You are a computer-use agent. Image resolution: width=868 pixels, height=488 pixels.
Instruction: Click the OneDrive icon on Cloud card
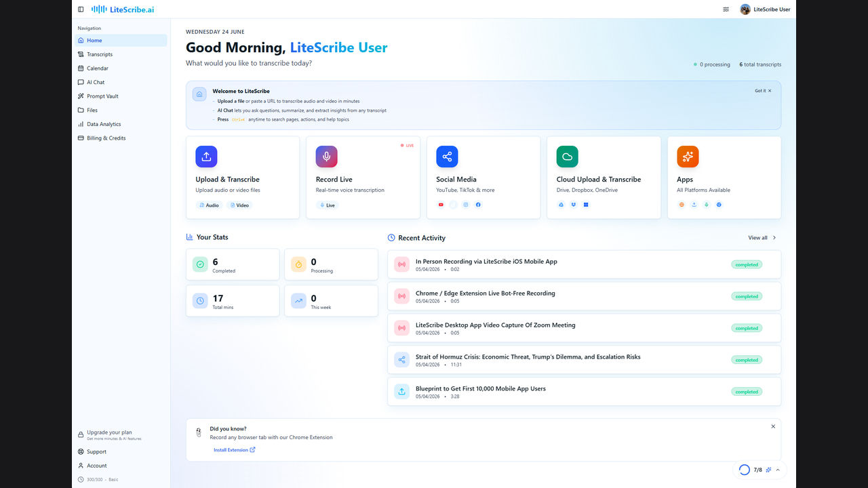[587, 205]
